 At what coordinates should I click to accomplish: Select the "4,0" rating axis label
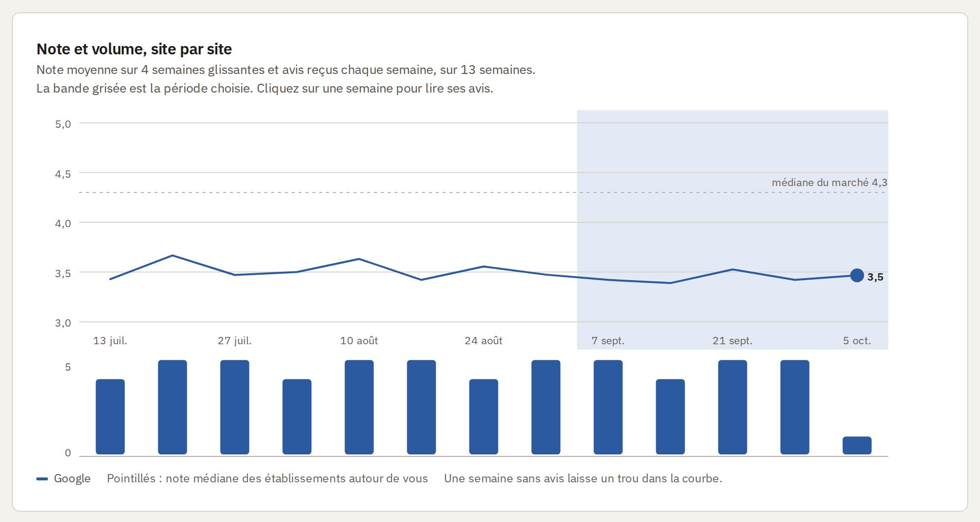pos(63,223)
